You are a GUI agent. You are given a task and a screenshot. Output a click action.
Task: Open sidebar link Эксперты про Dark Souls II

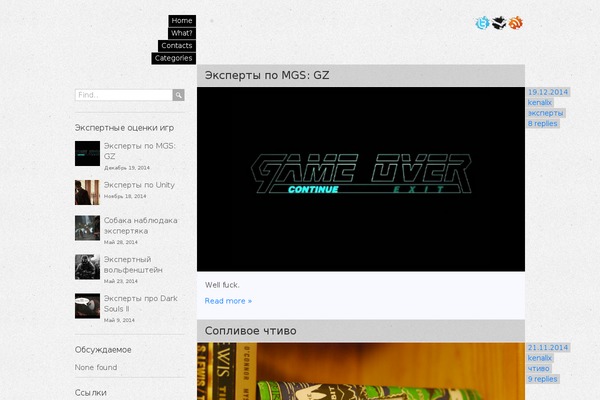140,304
